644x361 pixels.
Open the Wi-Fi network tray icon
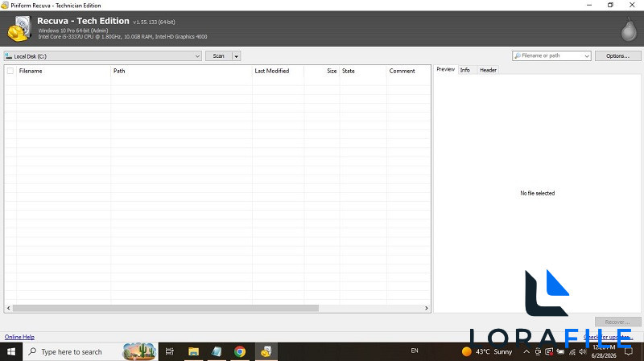[572, 351]
